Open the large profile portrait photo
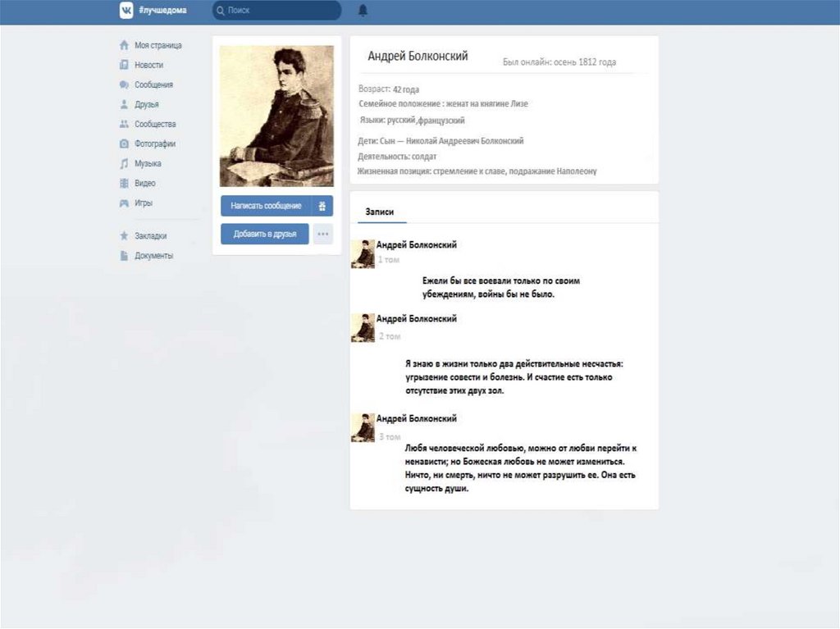Screen dimensions: 840x629 pos(276,116)
